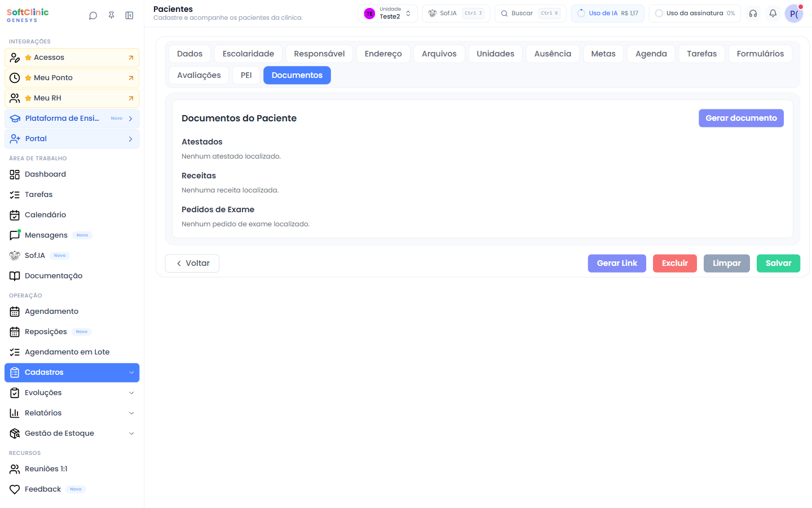Select the PEI tab

(x=246, y=75)
